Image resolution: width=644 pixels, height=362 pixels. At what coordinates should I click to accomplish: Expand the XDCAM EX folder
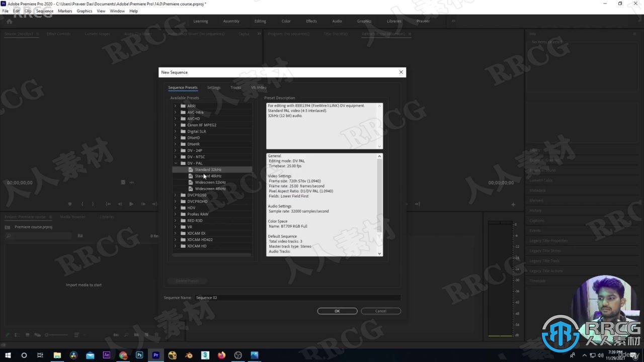tap(176, 233)
